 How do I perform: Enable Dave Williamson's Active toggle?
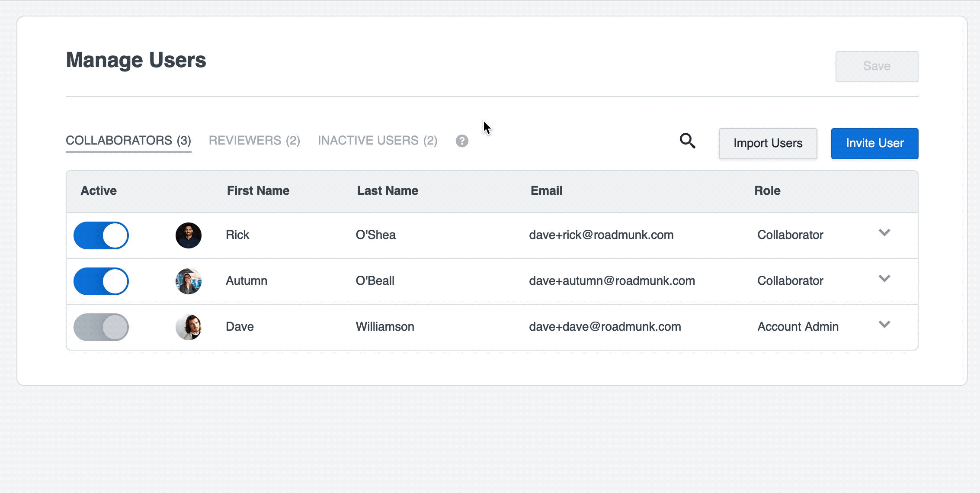point(101,327)
